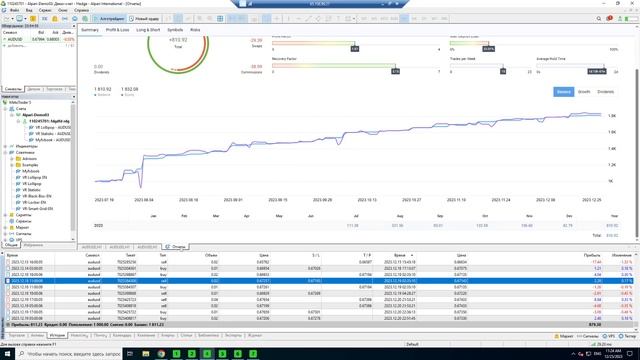Image resolution: width=640 pixels, height=360 pixels.
Task: Open the Windows Start button
Action: [7, 353]
